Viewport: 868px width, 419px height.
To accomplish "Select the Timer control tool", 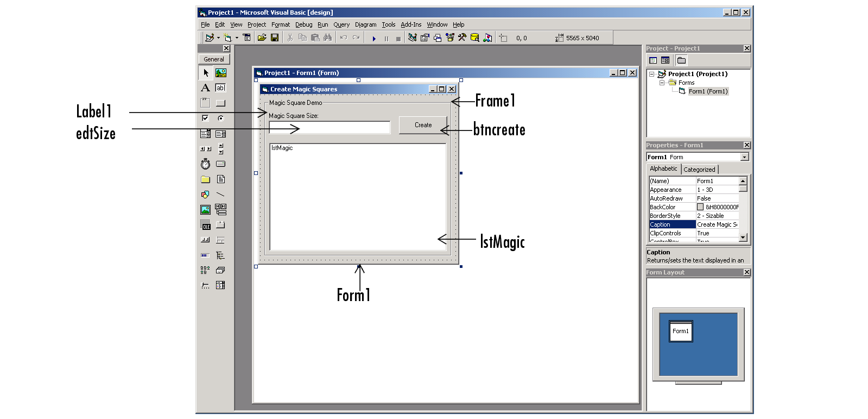I will pyautogui.click(x=206, y=164).
